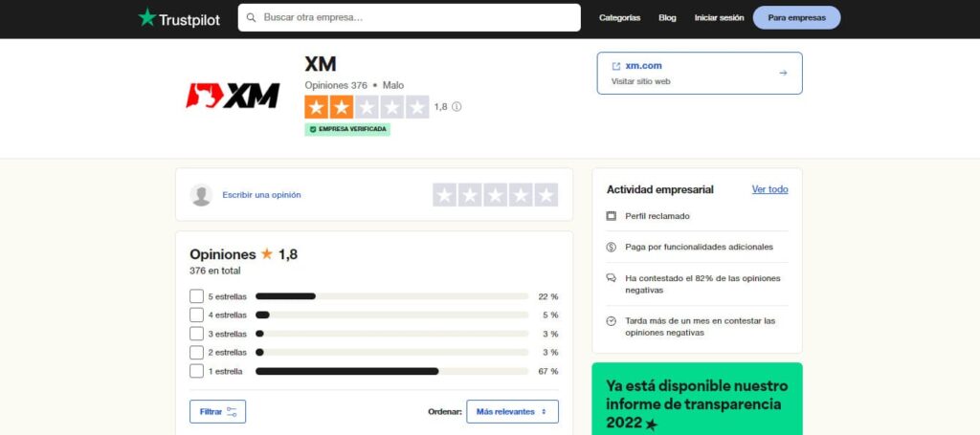Check the 4 estrellas checkbox
Screen dimensions: 980x435
tap(196, 315)
